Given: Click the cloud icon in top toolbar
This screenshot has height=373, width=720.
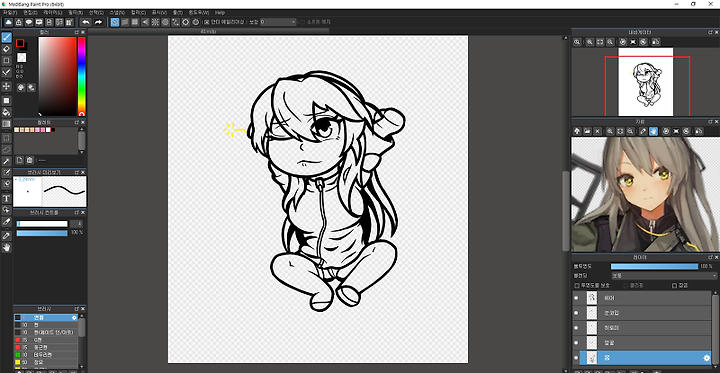Looking at the screenshot, I should pos(9,22).
